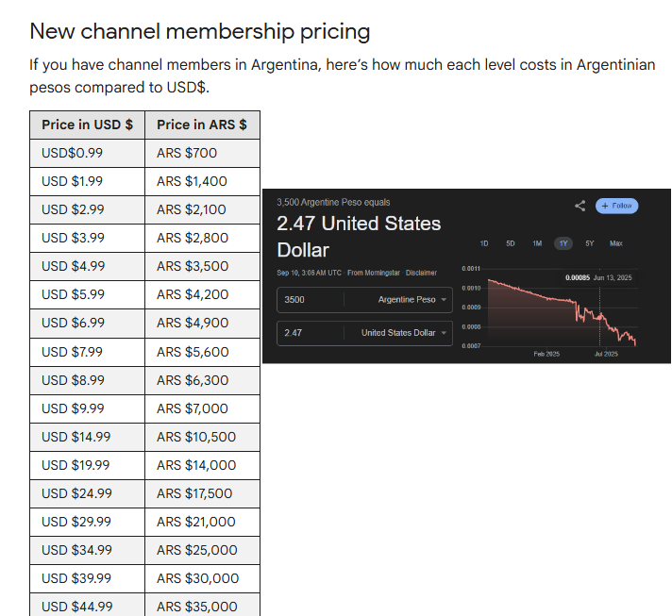Viewport: 672px width, 616px height.
Task: Click the share icon in currency widget
Action: pyautogui.click(x=580, y=206)
